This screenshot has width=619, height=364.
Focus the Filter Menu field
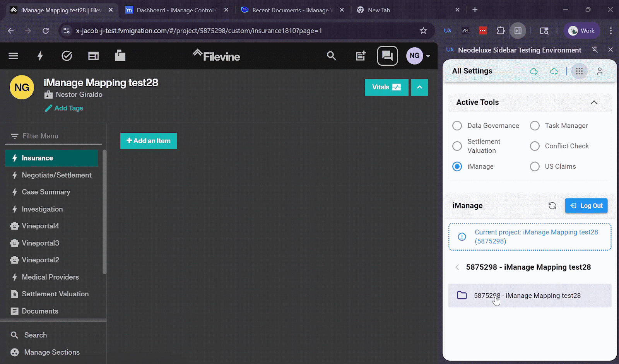pyautogui.click(x=53, y=136)
